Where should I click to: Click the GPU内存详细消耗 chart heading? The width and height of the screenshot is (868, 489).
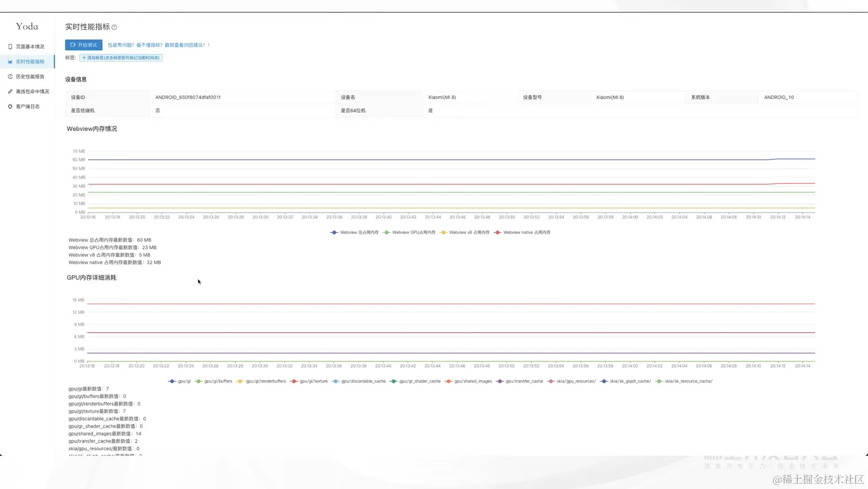[91, 278]
